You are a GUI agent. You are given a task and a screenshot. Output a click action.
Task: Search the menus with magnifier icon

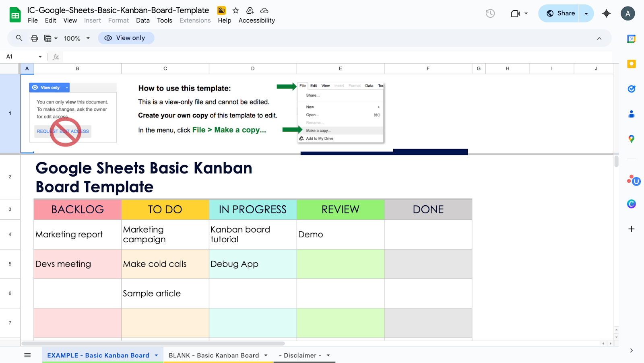click(x=19, y=38)
